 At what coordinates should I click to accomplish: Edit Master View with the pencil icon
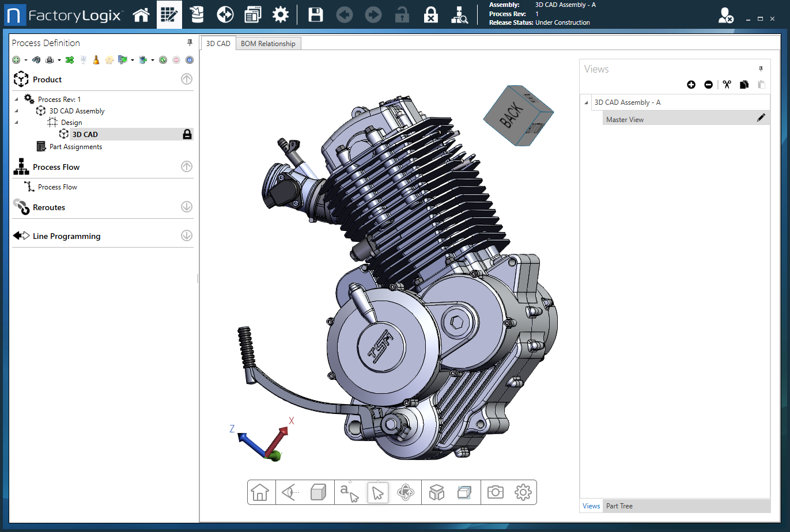pyautogui.click(x=761, y=118)
